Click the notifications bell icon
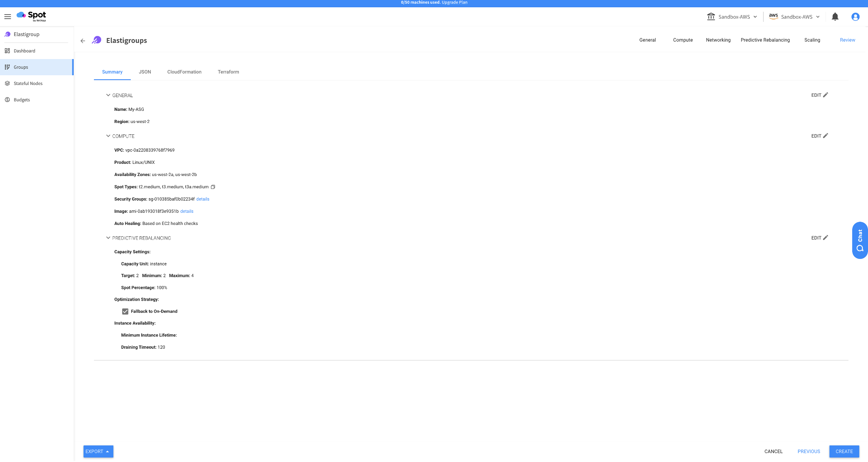The width and height of the screenshot is (868, 462). (x=835, y=17)
